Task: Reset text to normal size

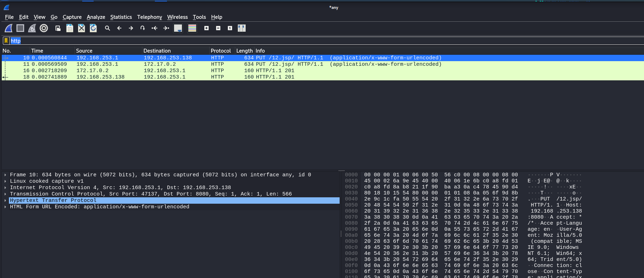Action: pyautogui.click(x=230, y=28)
